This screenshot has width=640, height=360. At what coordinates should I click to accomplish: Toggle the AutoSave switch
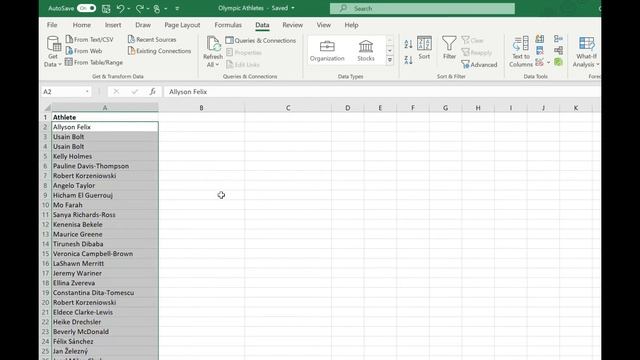(86, 8)
